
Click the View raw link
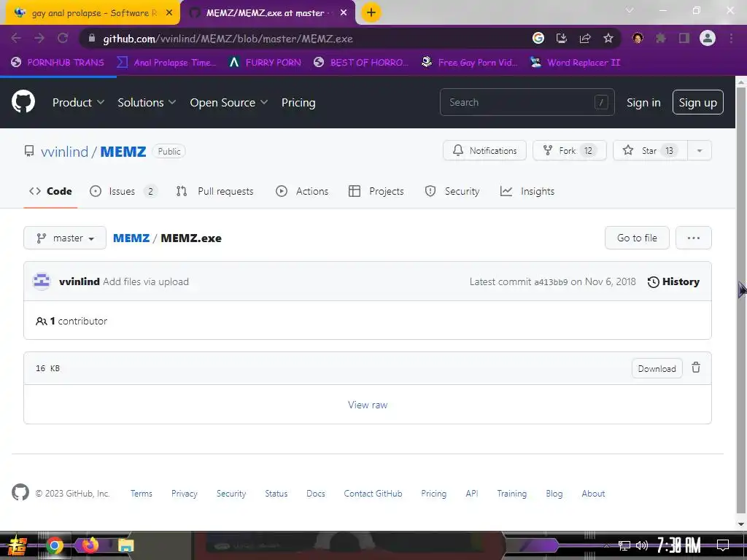tap(368, 404)
